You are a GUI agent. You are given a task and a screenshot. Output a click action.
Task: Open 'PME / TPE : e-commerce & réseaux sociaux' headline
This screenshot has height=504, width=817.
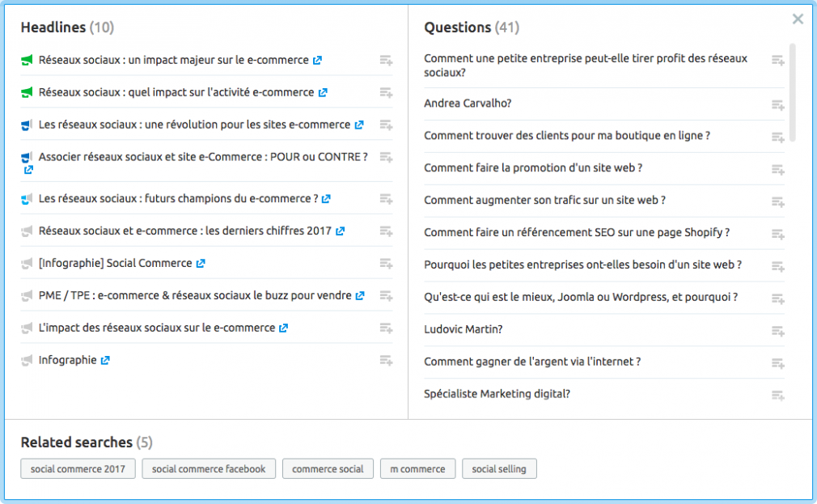195,295
